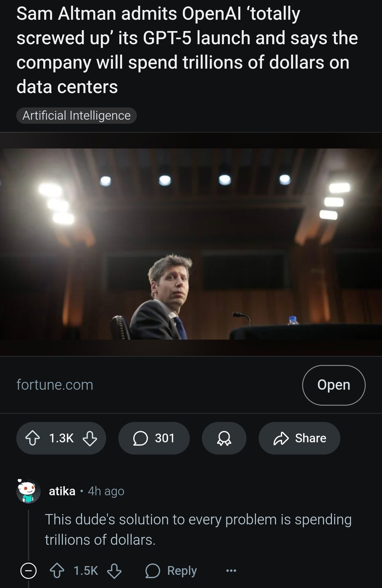Click the 4h ago timestamp

pos(106,491)
